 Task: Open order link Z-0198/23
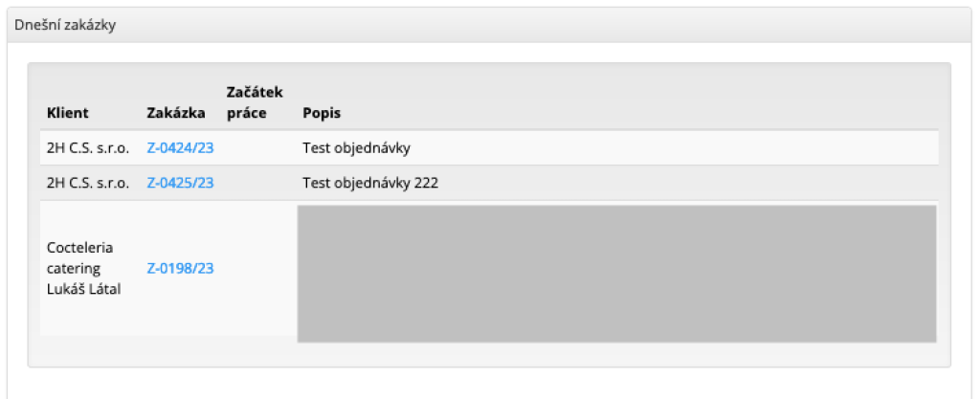pyautogui.click(x=180, y=269)
